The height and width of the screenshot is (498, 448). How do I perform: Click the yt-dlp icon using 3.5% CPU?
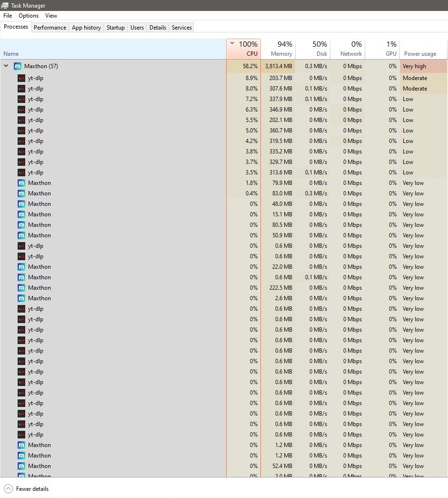tap(21, 173)
